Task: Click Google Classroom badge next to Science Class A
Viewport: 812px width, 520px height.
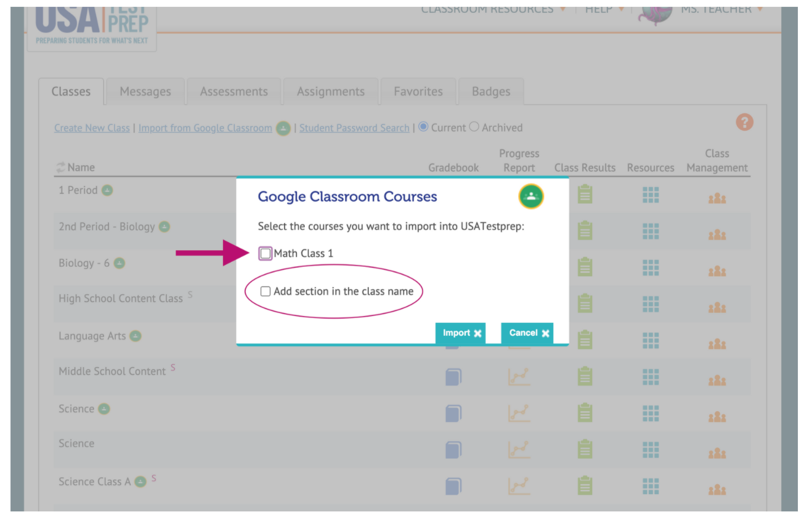Action: 140,482
